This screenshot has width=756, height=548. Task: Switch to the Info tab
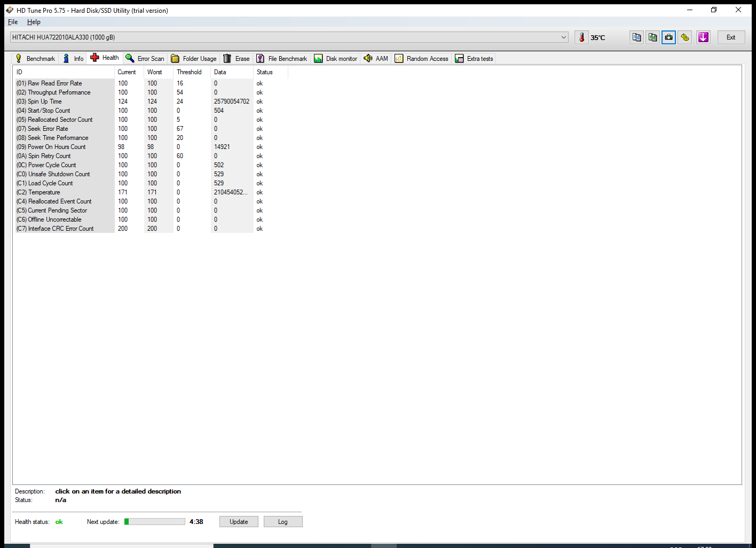pyautogui.click(x=73, y=59)
